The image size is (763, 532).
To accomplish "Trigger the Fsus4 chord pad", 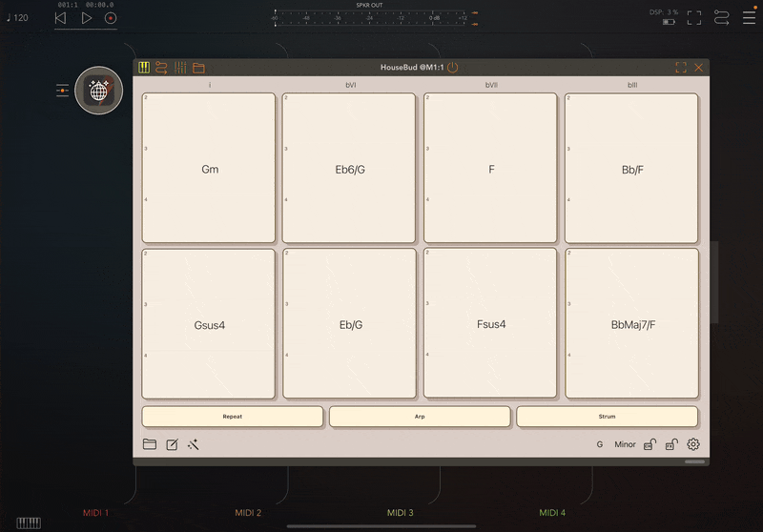I will (x=490, y=324).
